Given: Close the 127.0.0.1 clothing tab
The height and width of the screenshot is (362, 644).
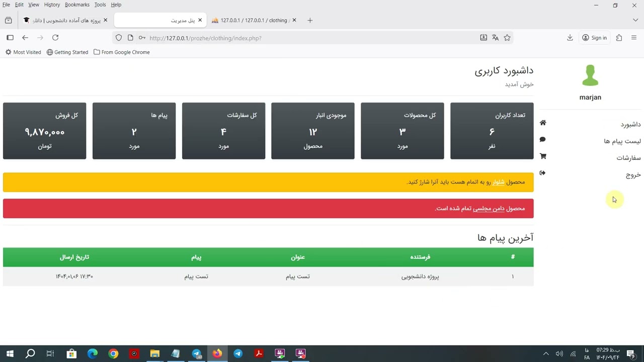Looking at the screenshot, I should point(294,20).
